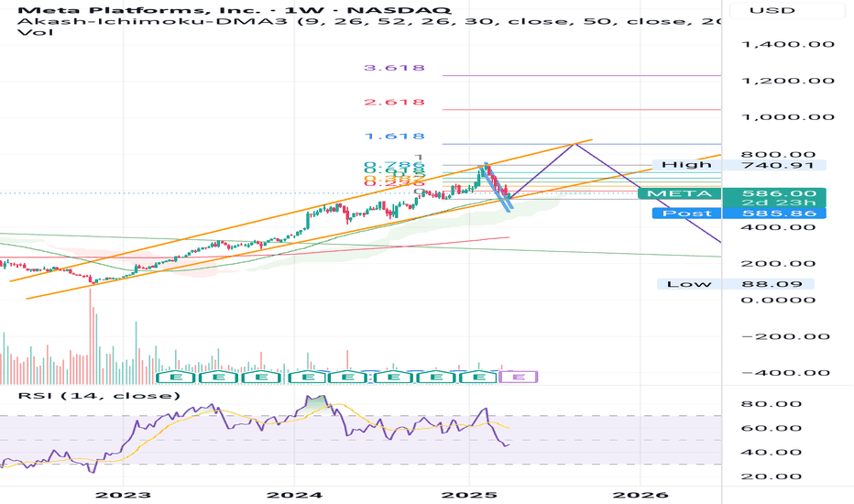Click the 2026 time axis label
This screenshot has height=504, width=854.
coord(640,495)
